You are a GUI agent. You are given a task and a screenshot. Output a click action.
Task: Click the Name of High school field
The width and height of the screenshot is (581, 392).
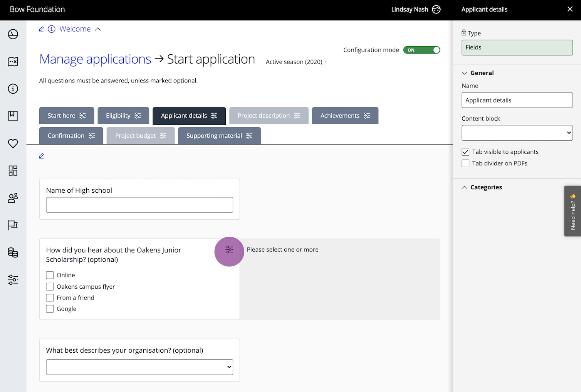click(139, 205)
